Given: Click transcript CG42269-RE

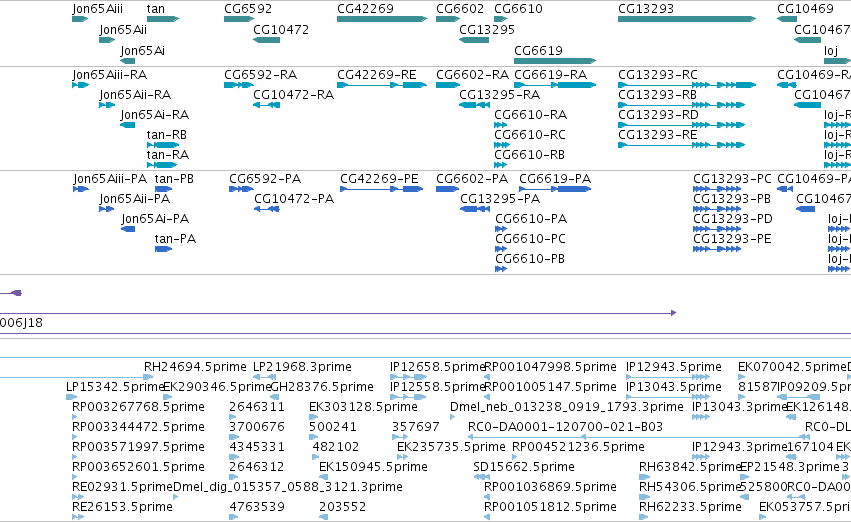Looking at the screenshot, I should tap(377, 75).
